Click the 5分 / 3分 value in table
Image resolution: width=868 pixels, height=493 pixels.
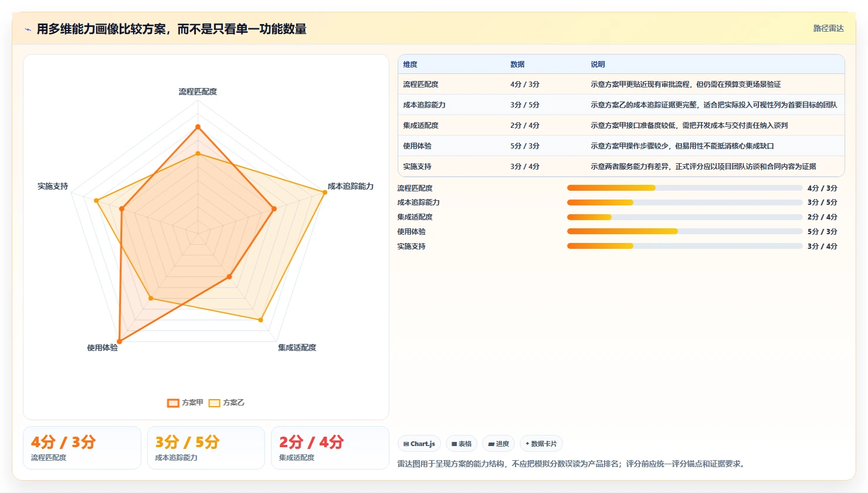pyautogui.click(x=525, y=146)
